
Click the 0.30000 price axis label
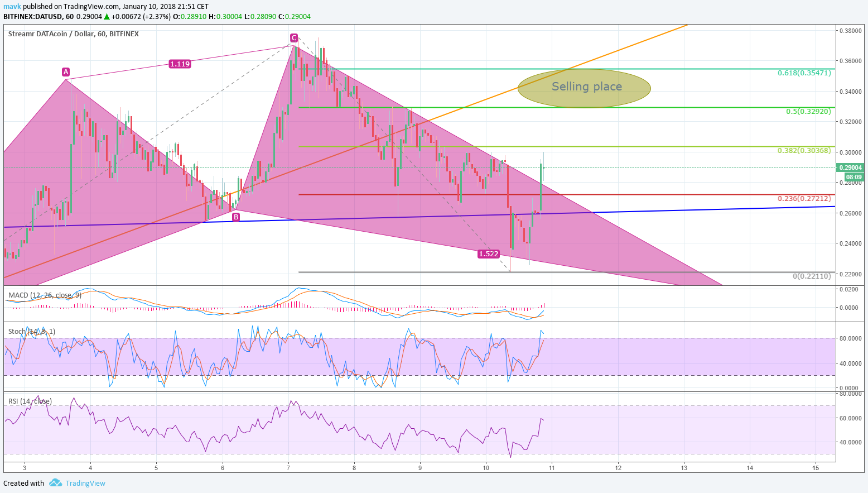(x=851, y=152)
